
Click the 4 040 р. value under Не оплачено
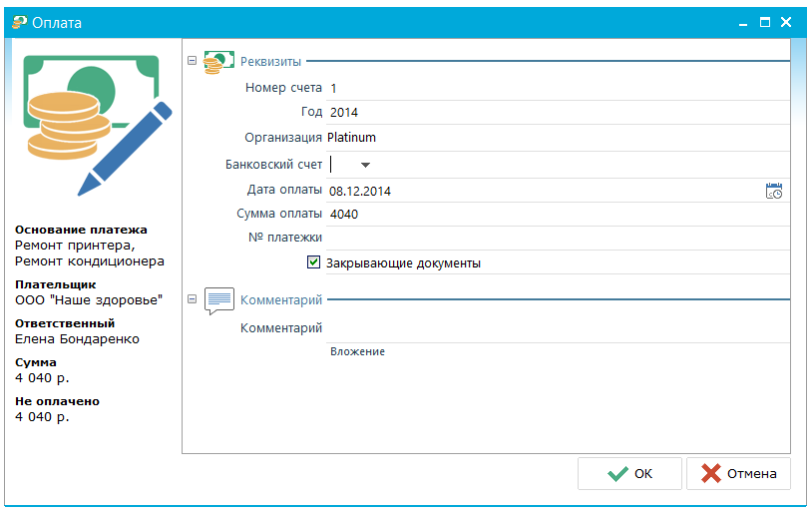click(42, 416)
